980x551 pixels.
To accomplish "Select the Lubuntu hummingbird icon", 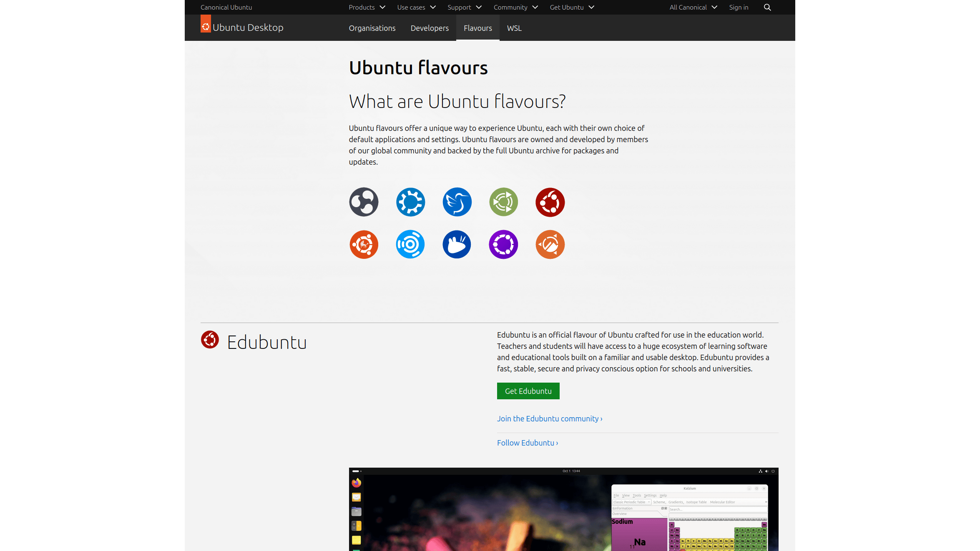I will pos(457,202).
